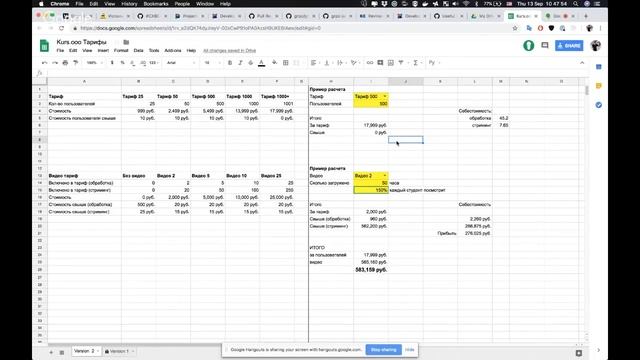
Task: Reload the page in Chrome
Action: click(x=62, y=28)
